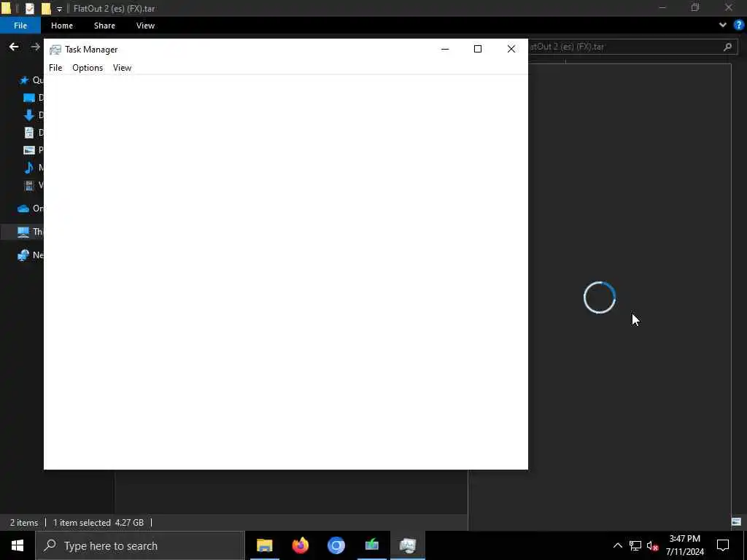Select the Videos icon in navigation pane
The width and height of the screenshot is (747, 560).
[x=29, y=184]
